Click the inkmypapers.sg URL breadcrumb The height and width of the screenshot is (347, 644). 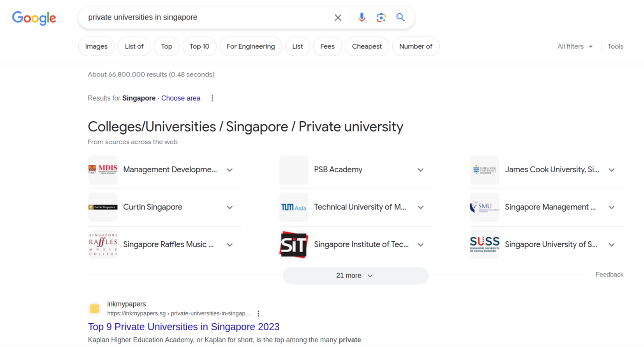(179, 313)
